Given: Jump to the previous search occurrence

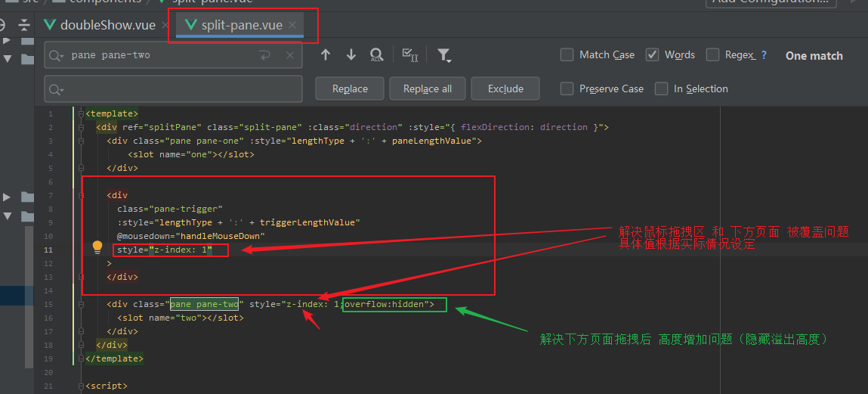Looking at the screenshot, I should pyautogui.click(x=326, y=54).
